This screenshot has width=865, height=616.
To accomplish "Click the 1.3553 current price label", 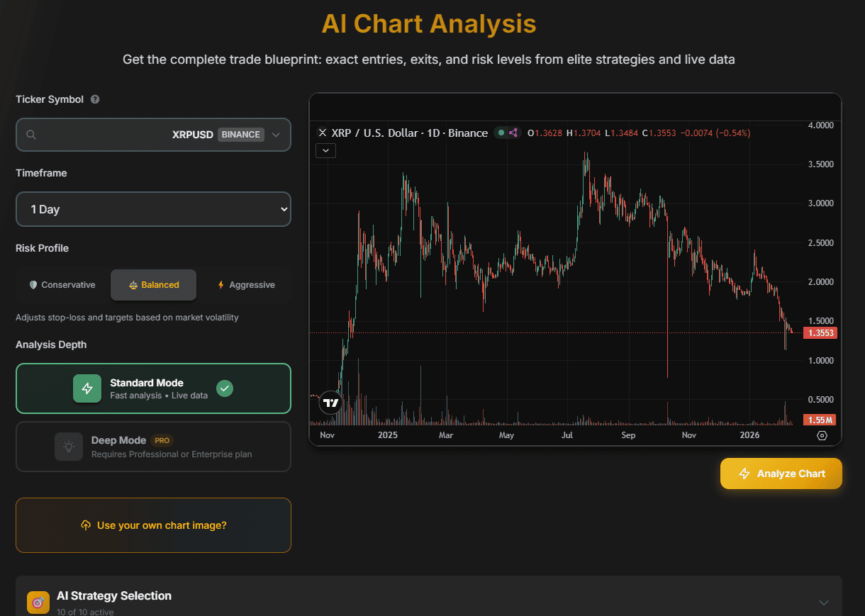I will (819, 333).
